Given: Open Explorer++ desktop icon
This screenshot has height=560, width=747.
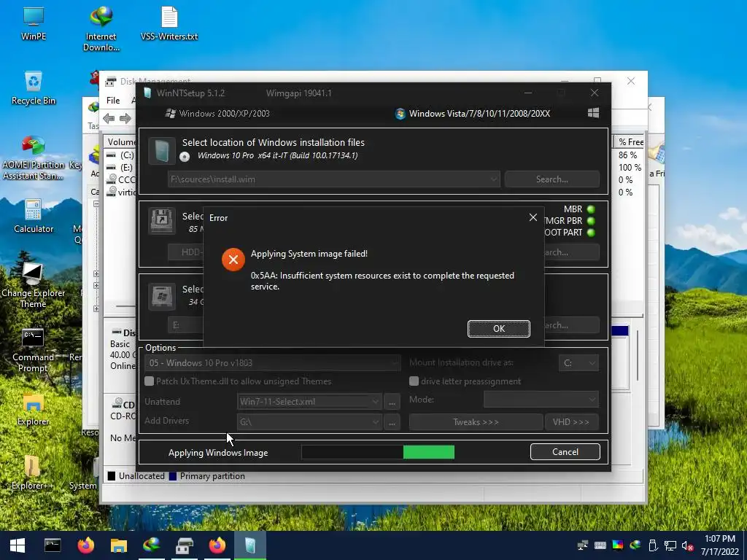Looking at the screenshot, I should pos(32,472).
